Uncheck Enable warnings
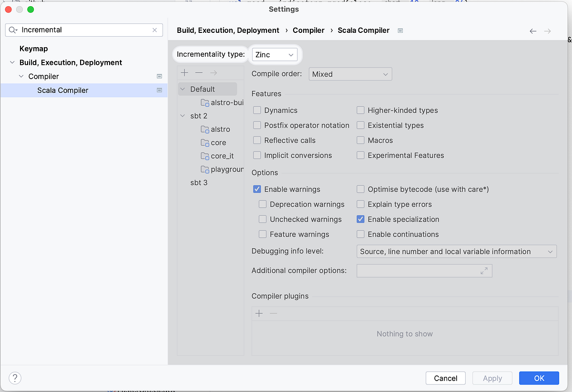Image resolution: width=572 pixels, height=392 pixels. pos(257,189)
